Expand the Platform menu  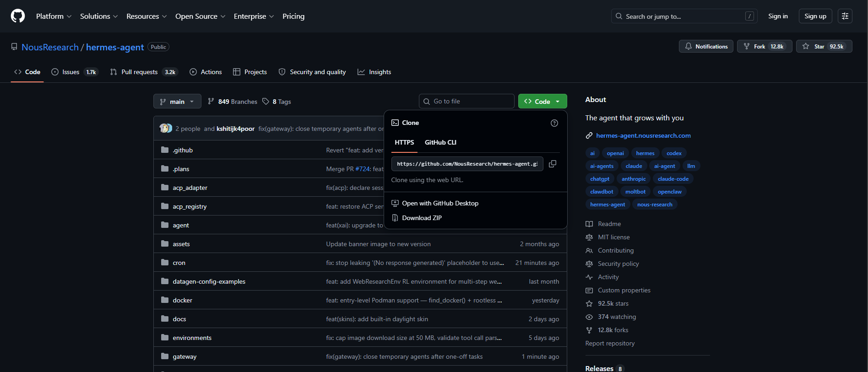pyautogui.click(x=54, y=16)
